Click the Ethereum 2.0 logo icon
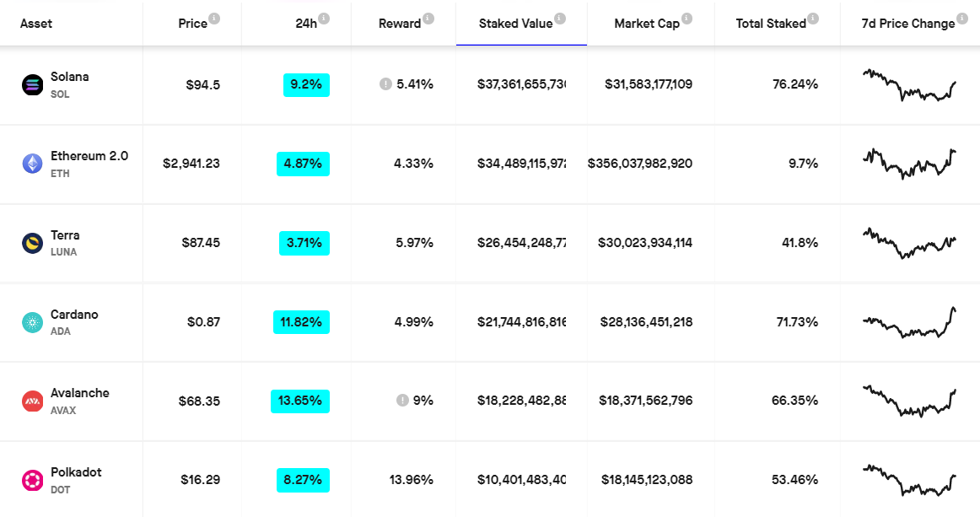Screen dimensions: 980x517 33,164
